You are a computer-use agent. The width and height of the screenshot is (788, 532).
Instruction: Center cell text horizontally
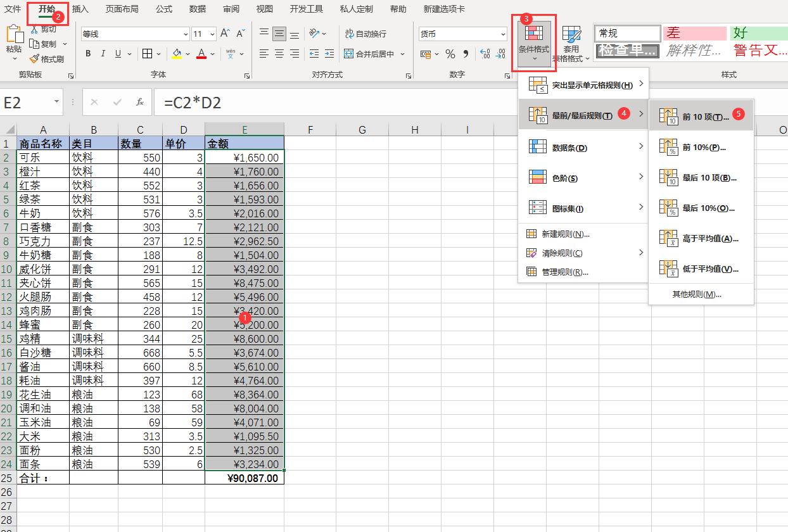tap(279, 54)
